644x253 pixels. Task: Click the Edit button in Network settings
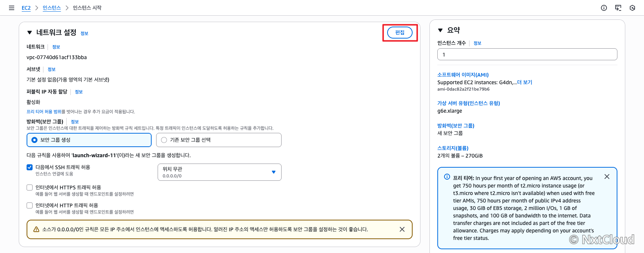400,33
